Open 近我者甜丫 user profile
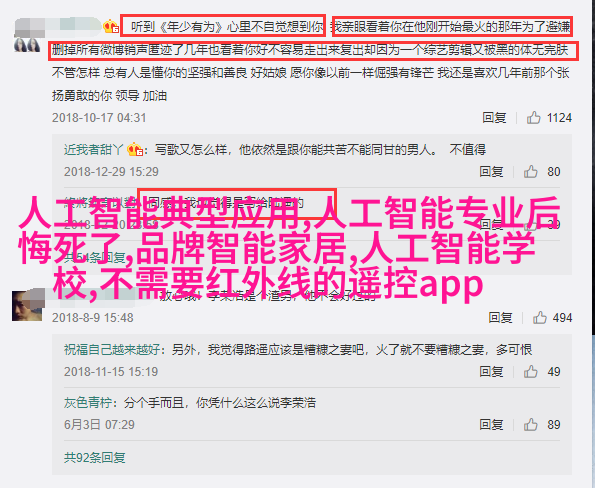The image size is (595, 488). [x=94, y=150]
